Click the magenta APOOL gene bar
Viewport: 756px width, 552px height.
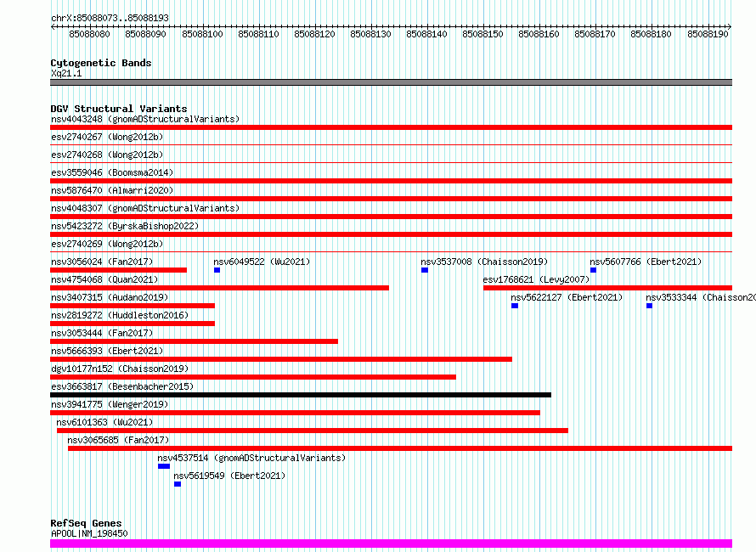click(391, 544)
